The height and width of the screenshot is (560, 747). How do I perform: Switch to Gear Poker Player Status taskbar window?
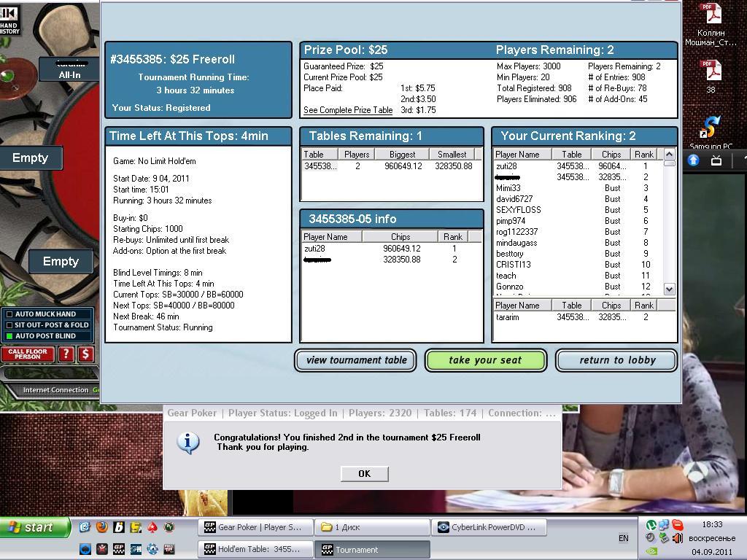click(x=256, y=527)
